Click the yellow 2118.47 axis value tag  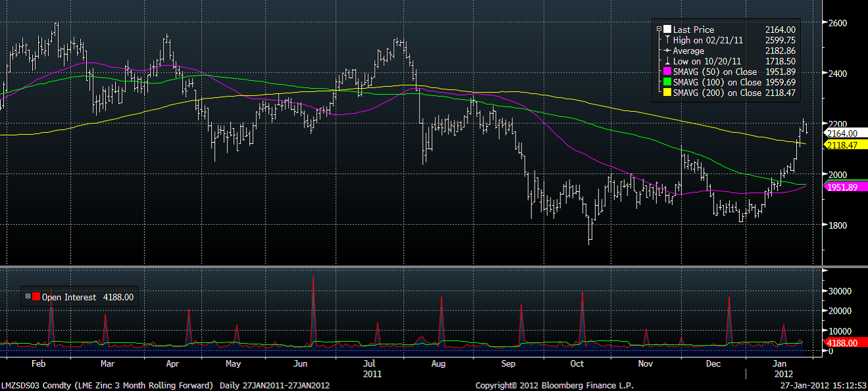(843, 144)
